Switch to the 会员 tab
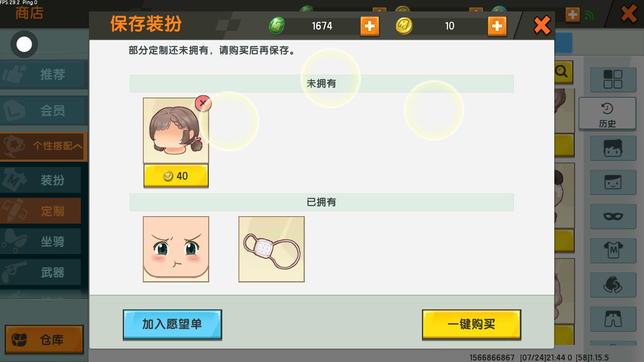Screen dimensions: 644x362 tap(44, 111)
